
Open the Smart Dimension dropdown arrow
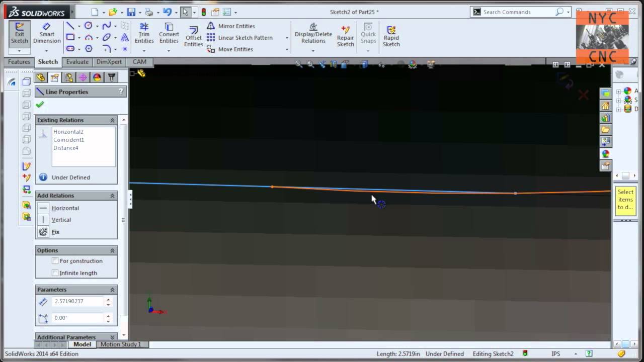click(x=46, y=51)
